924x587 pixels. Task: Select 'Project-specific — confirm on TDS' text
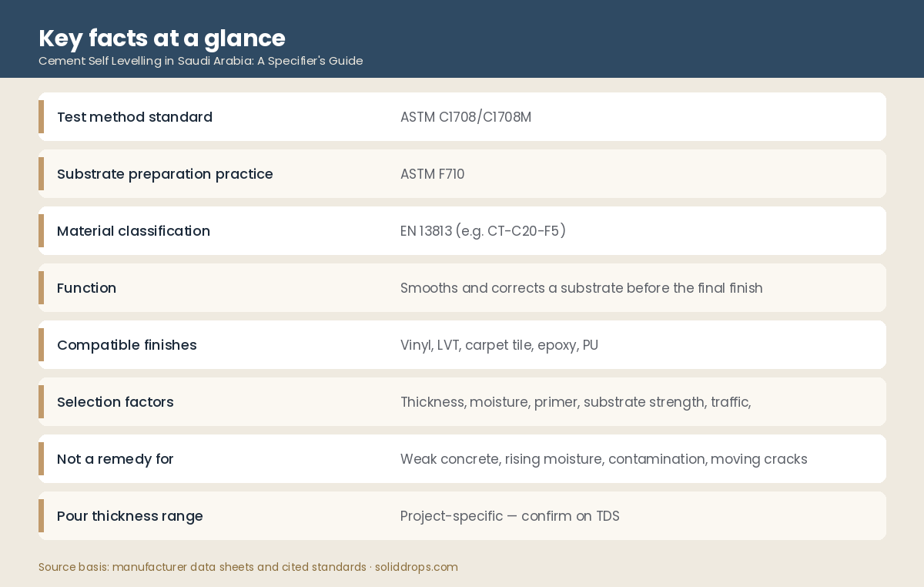click(510, 516)
